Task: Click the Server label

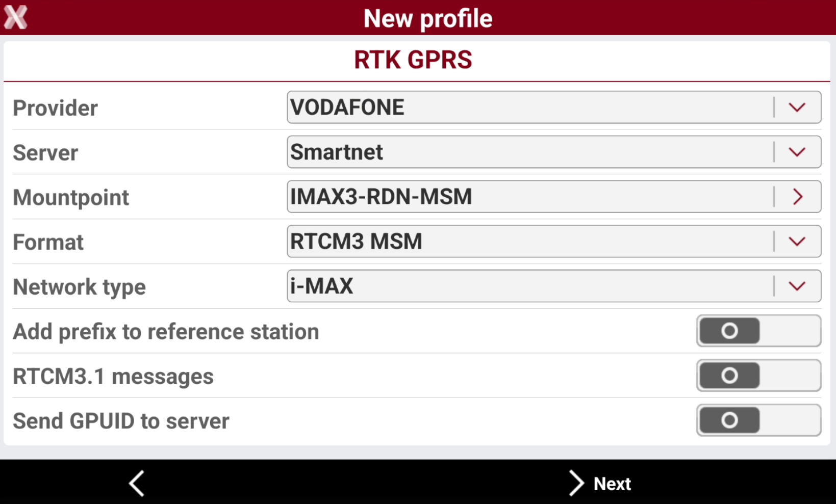Action: point(45,153)
